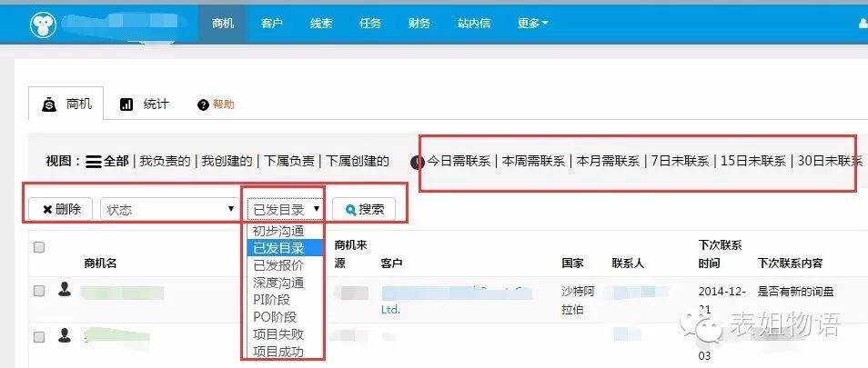Choose 已发报价 in the dropdown list
Screen dimensions: 868x368
click(x=285, y=265)
